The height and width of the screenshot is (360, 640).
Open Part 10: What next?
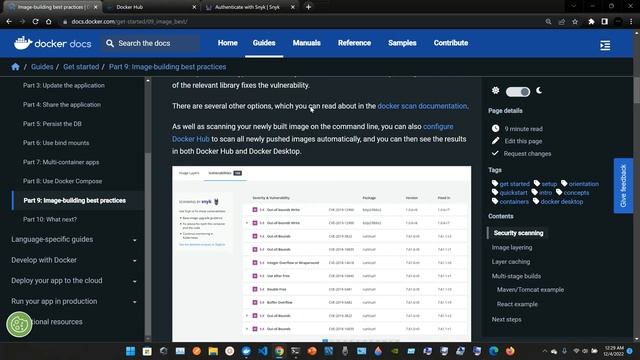coord(50,220)
